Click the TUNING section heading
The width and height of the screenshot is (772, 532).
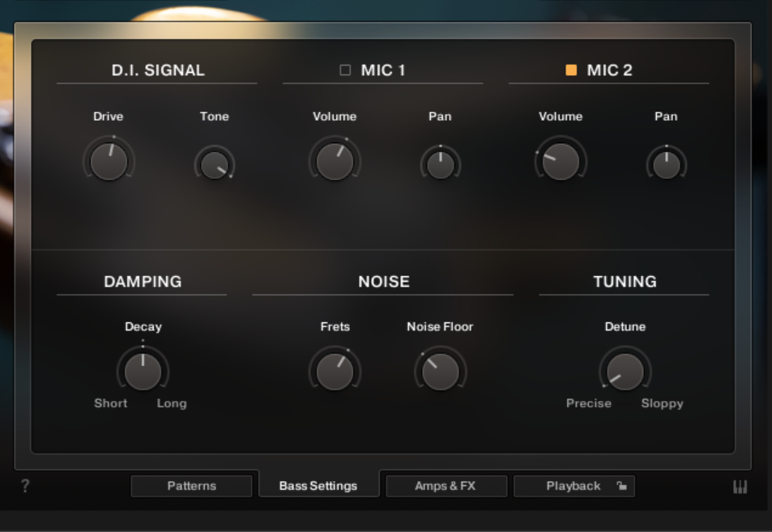point(625,282)
